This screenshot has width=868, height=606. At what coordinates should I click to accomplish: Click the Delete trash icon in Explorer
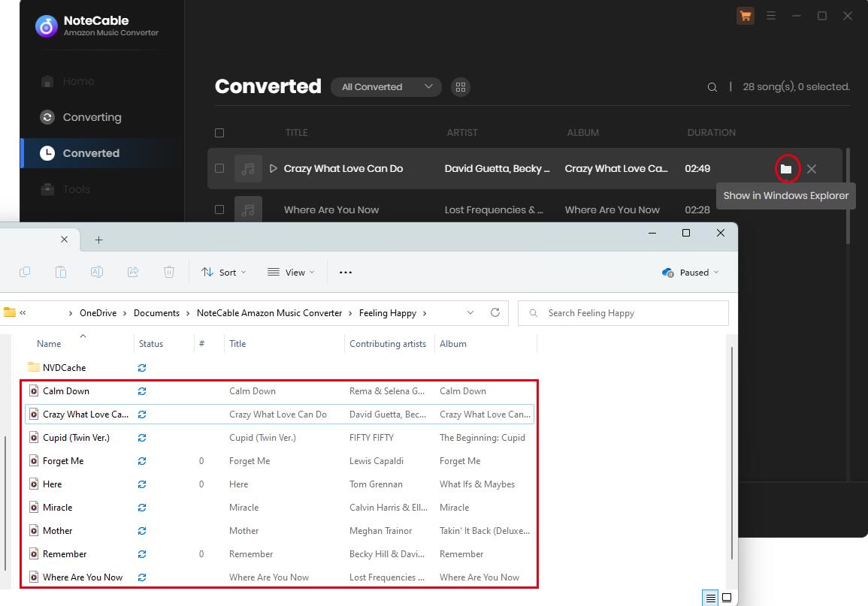(169, 272)
